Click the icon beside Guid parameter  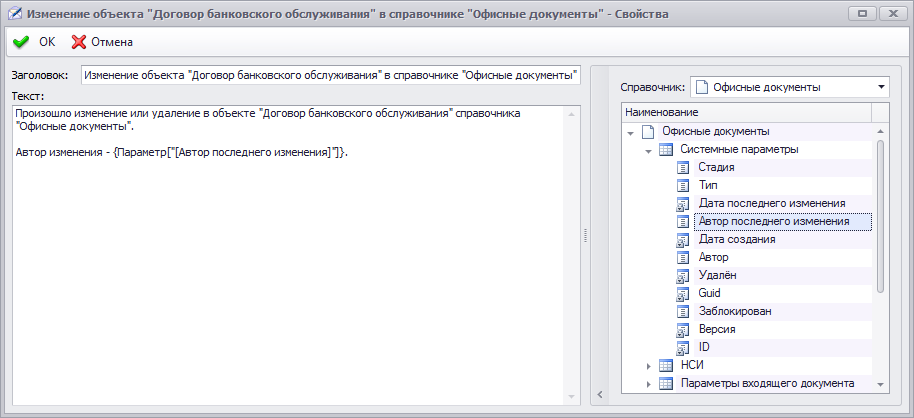(684, 293)
